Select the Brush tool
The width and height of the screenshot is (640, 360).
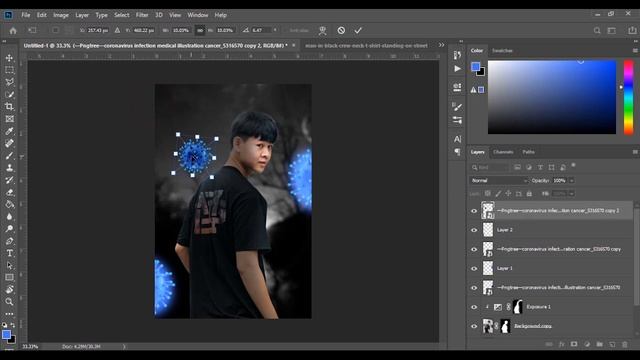pyautogui.click(x=9, y=156)
